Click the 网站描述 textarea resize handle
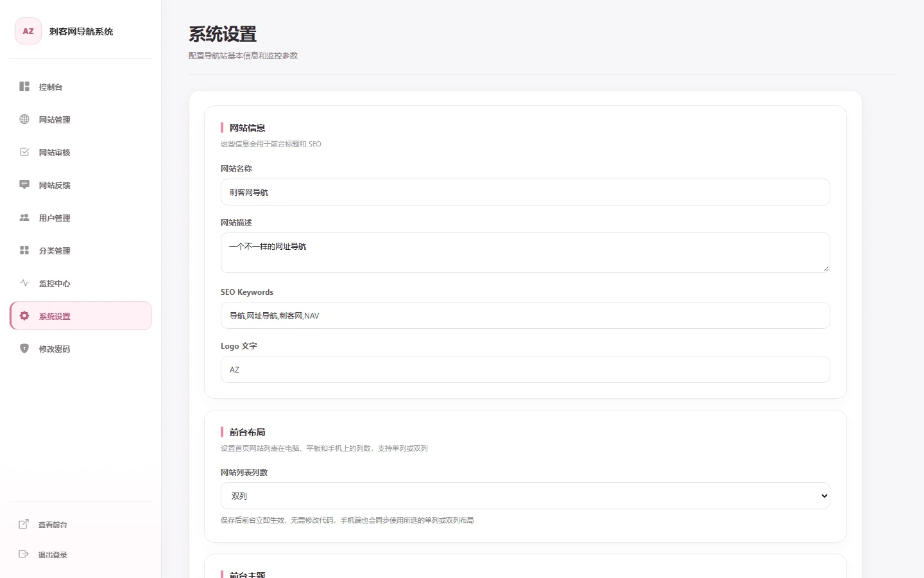This screenshot has width=924, height=578. click(x=825, y=268)
